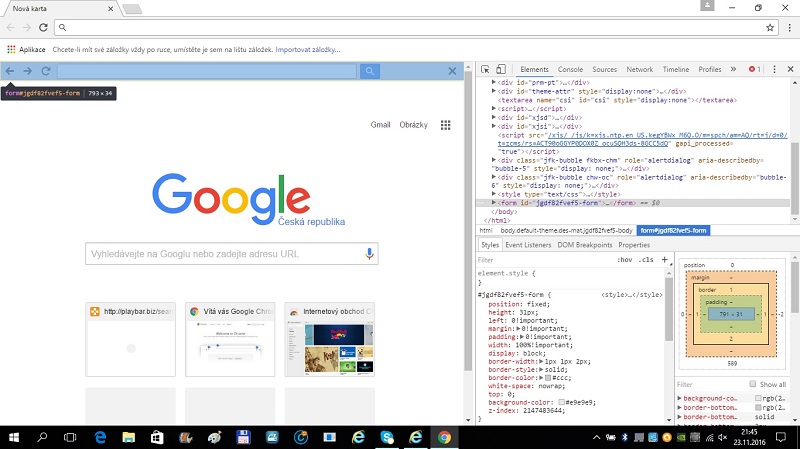This screenshot has height=449, width=800.
Task: Toggle the .cls element classes pane
Action: [647, 259]
